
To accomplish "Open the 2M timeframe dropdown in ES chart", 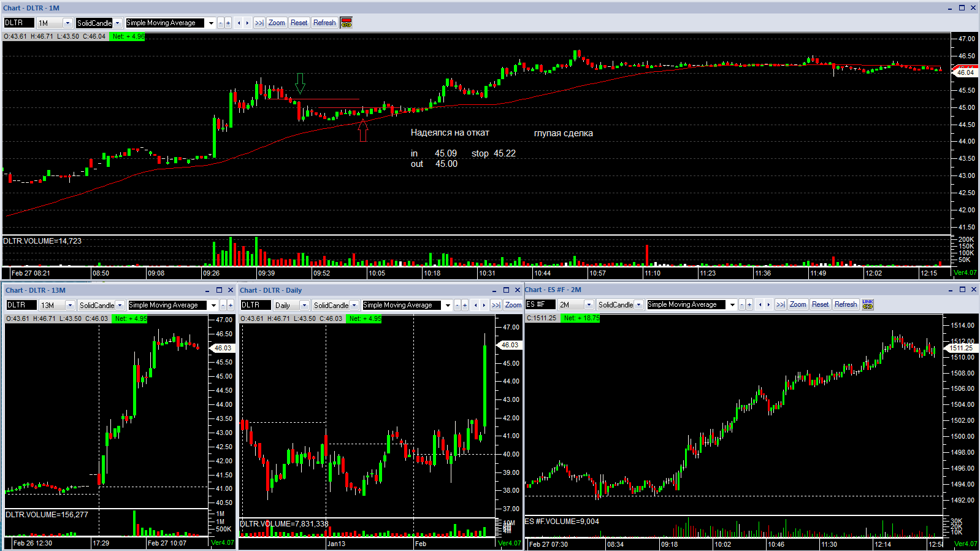I will coord(589,304).
